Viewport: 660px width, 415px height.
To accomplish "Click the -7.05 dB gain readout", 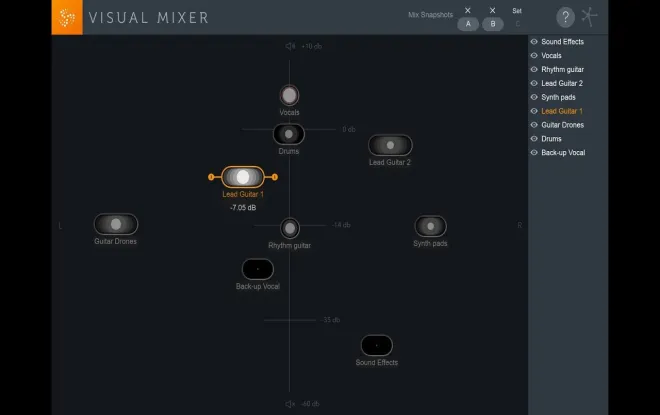I will (x=243, y=208).
